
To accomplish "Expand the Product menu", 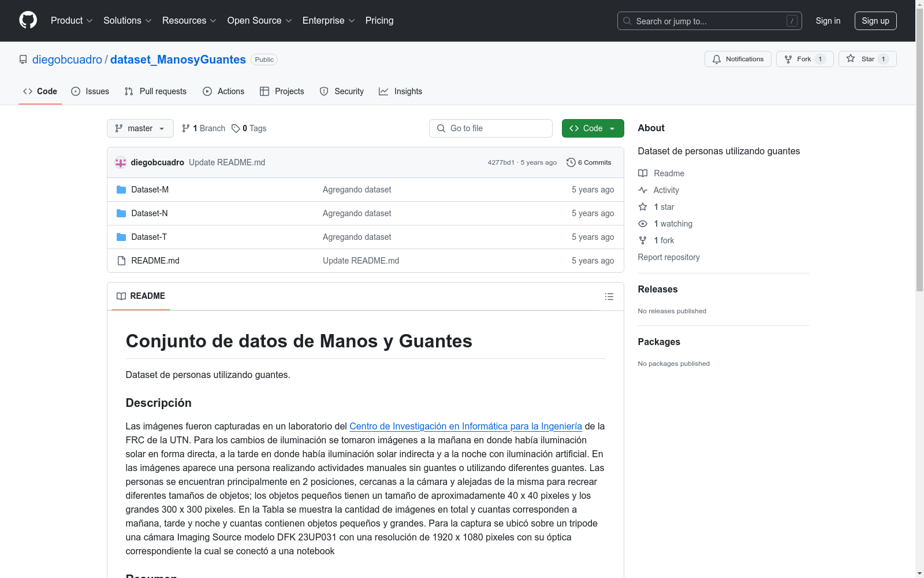I will click(72, 20).
